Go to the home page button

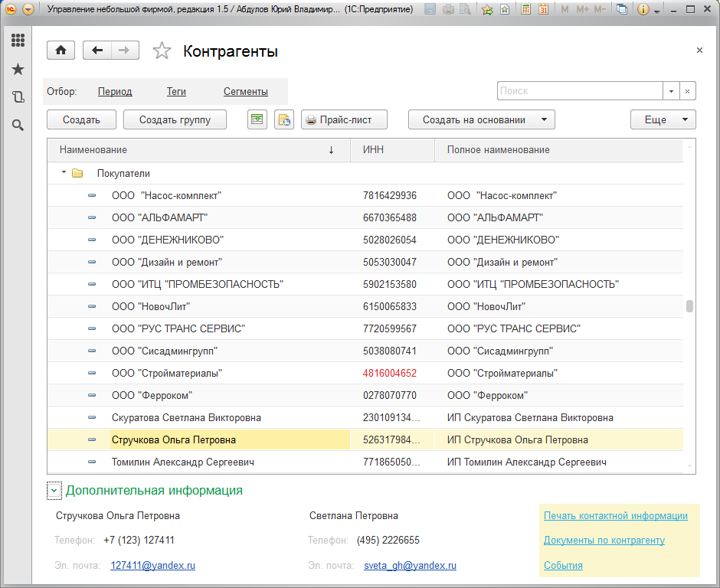point(61,51)
